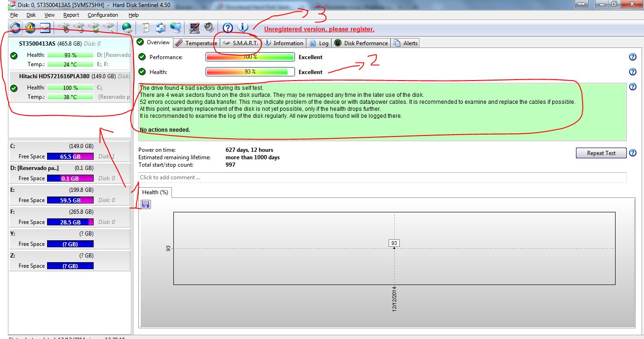Open the View menu
This screenshot has width=644, height=339.
click(x=49, y=15)
